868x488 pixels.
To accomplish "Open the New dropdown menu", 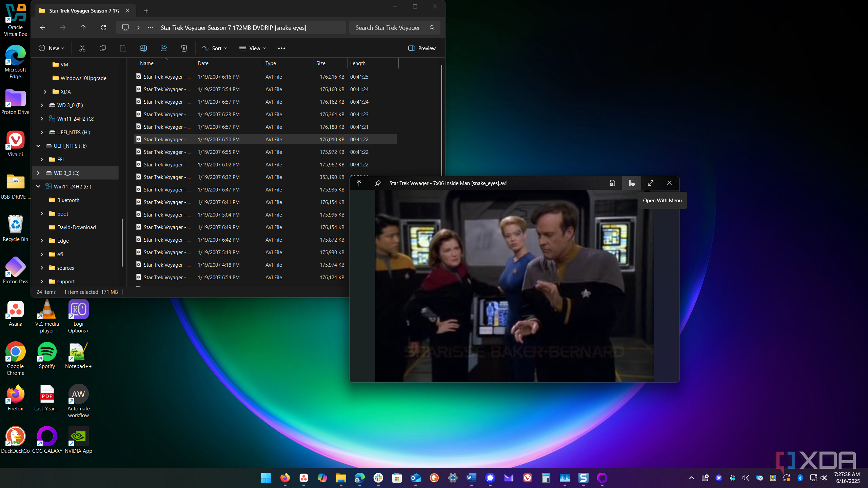I will (51, 48).
